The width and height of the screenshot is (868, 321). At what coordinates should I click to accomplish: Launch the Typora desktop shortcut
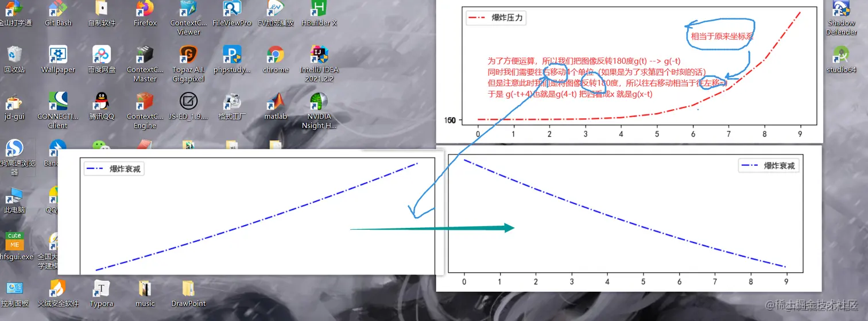102,292
